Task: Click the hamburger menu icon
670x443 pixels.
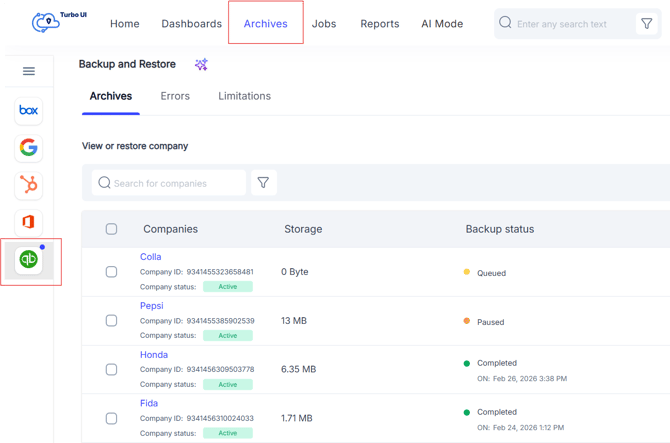Action: (28, 71)
